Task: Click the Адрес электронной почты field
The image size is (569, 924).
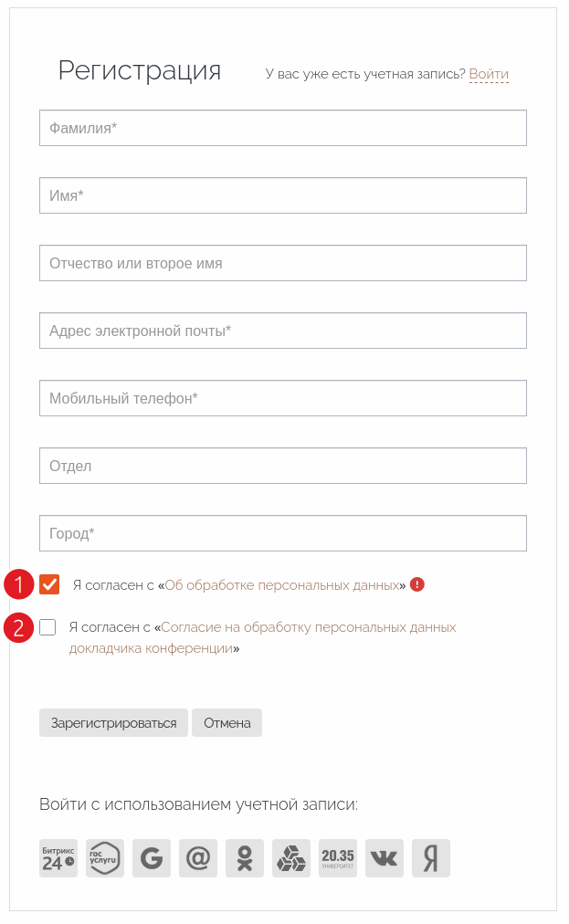Action: [283, 331]
